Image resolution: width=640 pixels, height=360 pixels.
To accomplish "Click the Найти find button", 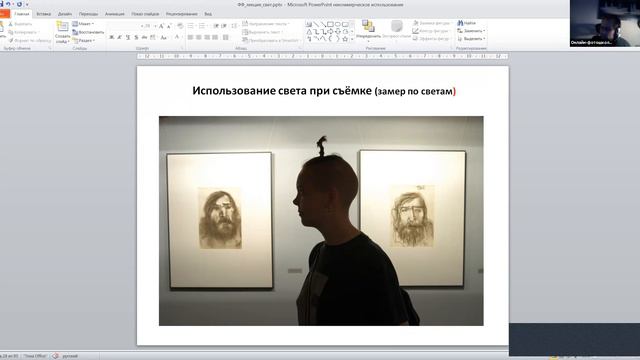I will pyautogui.click(x=467, y=23).
